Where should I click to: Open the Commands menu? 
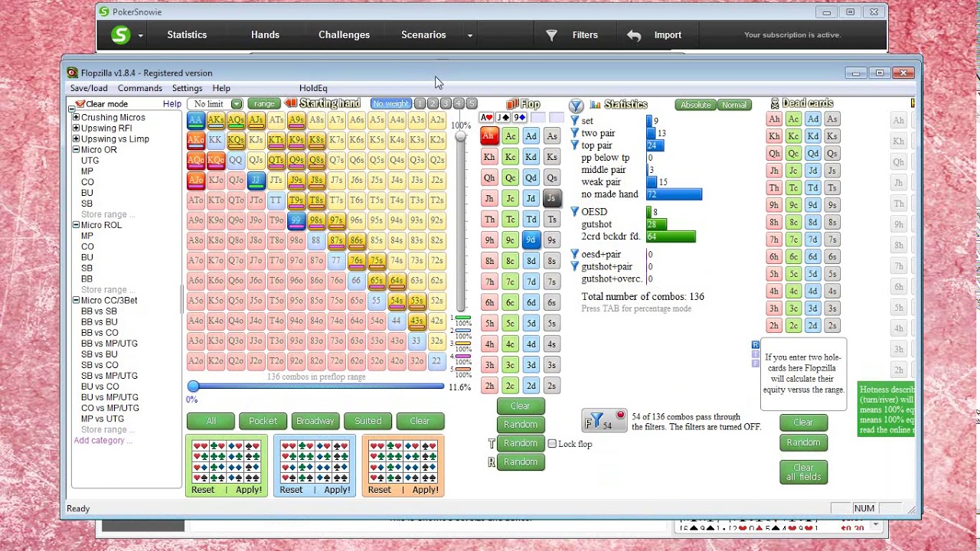point(139,88)
